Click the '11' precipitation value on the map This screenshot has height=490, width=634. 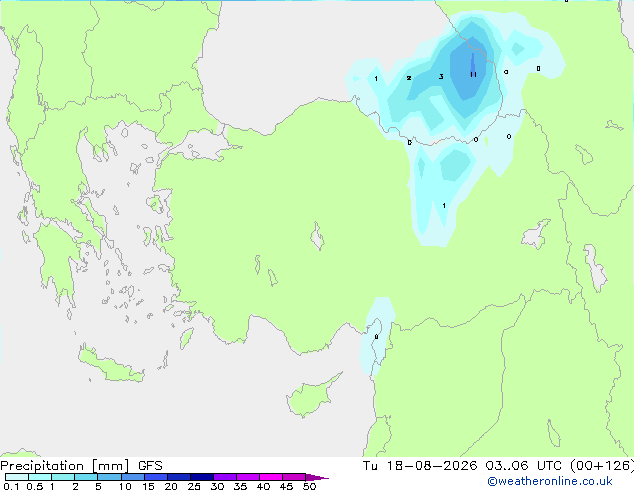coord(473,74)
